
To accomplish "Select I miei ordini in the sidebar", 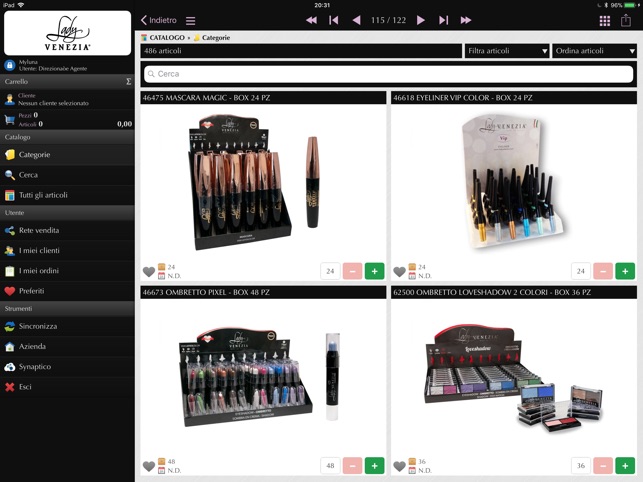I will [x=67, y=271].
